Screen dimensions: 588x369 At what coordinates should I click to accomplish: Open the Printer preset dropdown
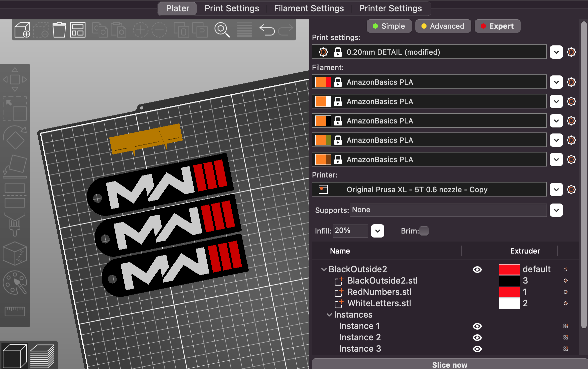[556, 190]
